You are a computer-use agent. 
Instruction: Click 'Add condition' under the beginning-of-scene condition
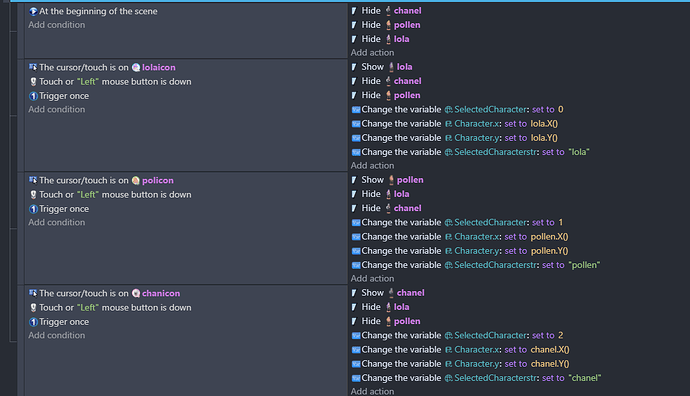[57, 25]
